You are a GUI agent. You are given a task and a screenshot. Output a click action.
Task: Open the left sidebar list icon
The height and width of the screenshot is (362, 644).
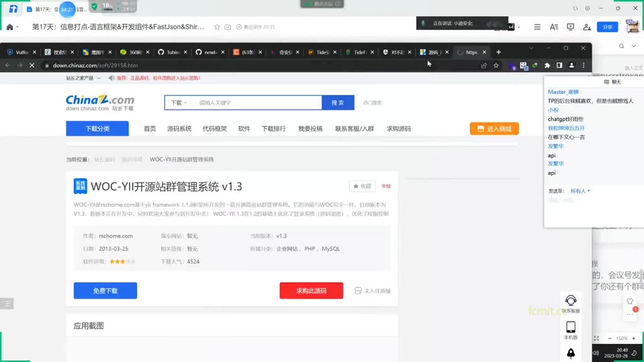click(x=7, y=304)
